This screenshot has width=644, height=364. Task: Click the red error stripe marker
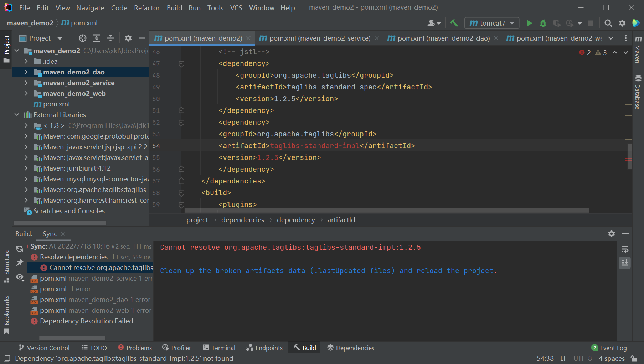click(x=628, y=160)
